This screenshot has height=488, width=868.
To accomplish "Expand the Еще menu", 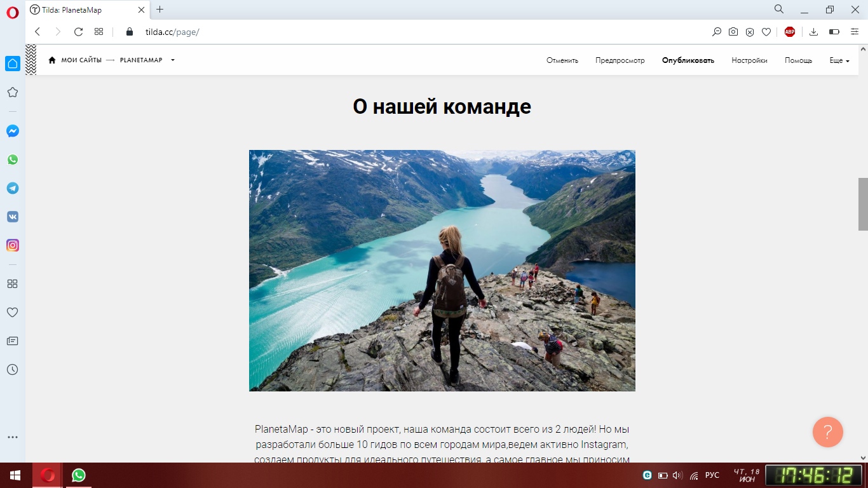I will point(839,60).
